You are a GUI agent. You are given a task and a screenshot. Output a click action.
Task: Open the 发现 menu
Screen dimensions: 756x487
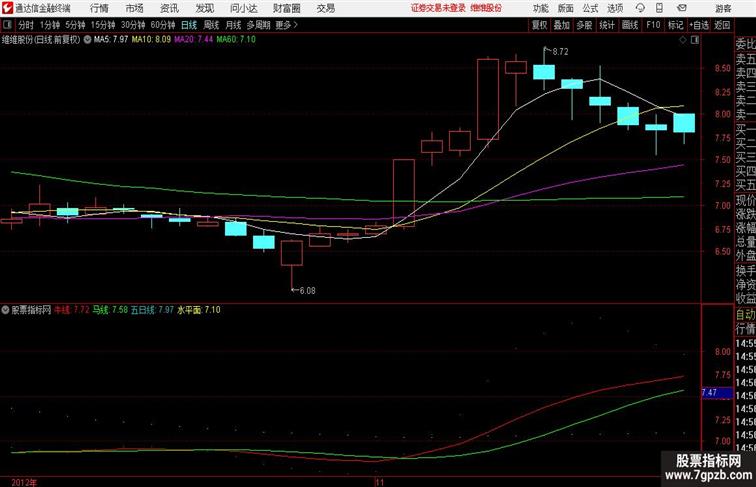click(204, 8)
